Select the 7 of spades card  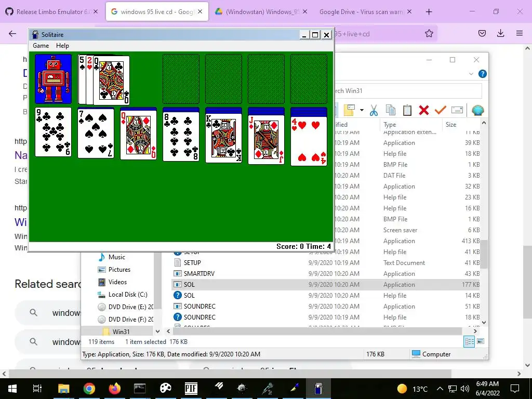96,133
